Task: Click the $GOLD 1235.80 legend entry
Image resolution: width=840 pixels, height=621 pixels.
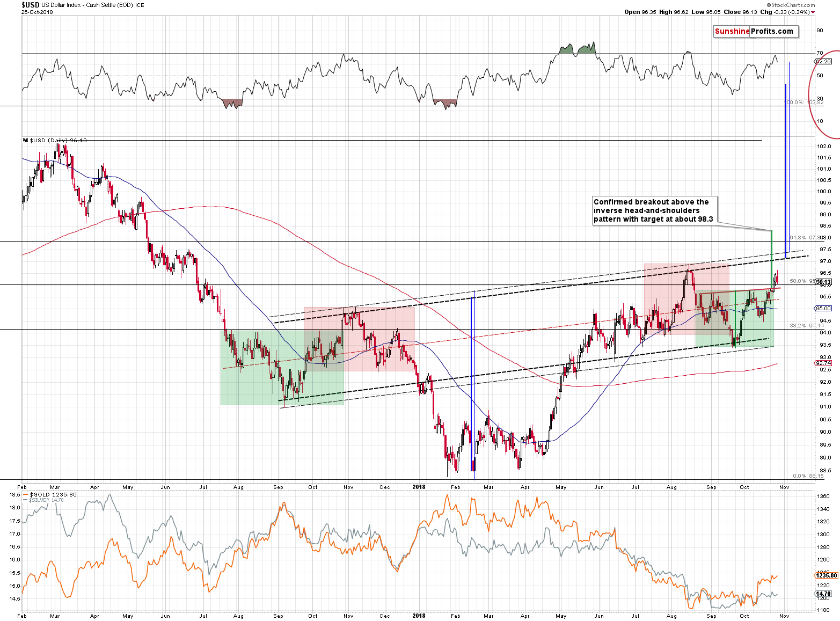Action: pos(50,494)
